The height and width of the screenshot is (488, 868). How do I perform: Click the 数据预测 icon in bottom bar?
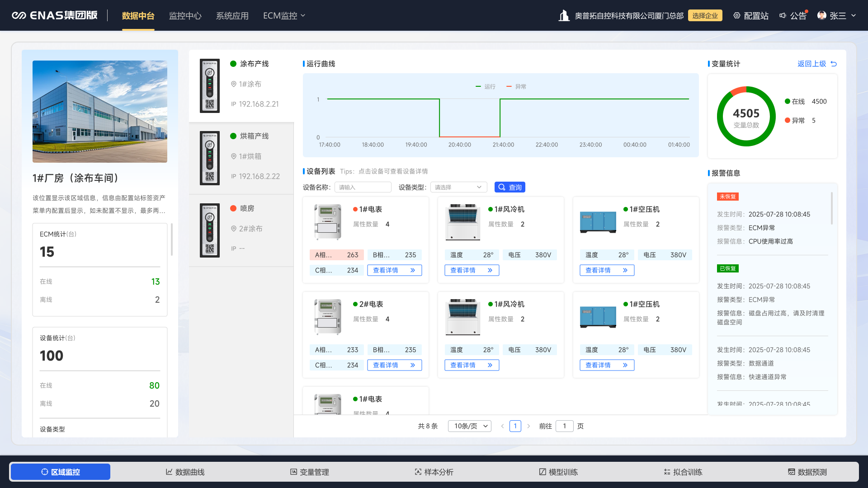[x=792, y=472]
